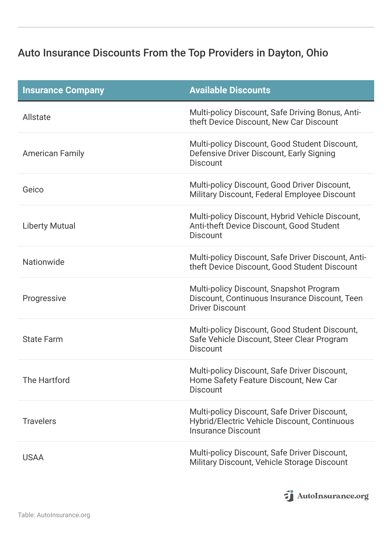Select the State Farm company cell
392x554 pixels.
43,339
